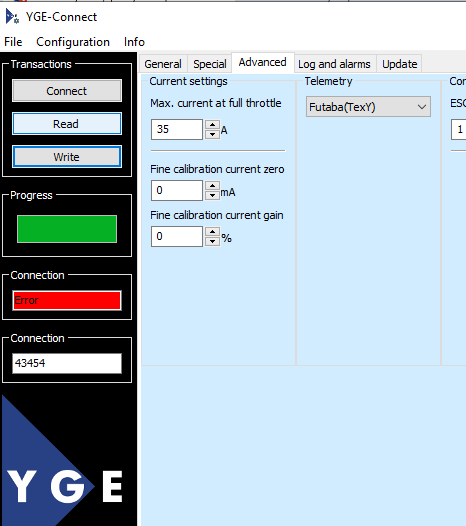Click the Connect button
Image resolution: width=466 pixels, height=526 pixels.
(x=67, y=91)
